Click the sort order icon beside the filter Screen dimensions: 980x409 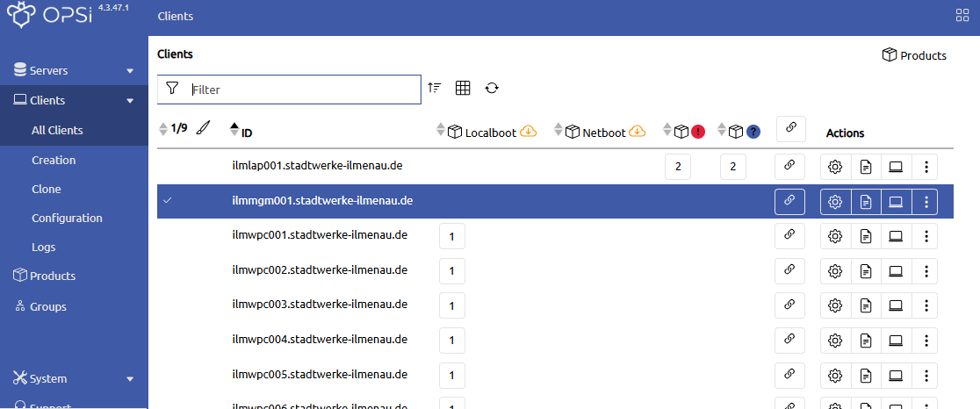[x=435, y=88]
